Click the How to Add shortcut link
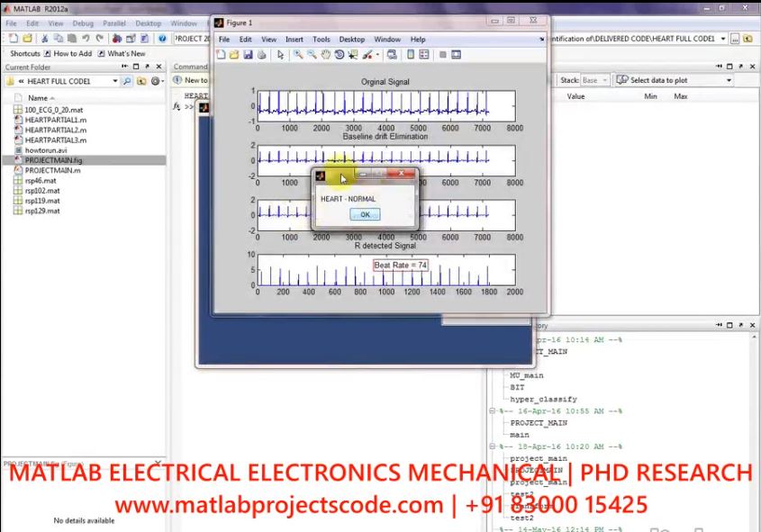761x532 pixels. (x=72, y=53)
